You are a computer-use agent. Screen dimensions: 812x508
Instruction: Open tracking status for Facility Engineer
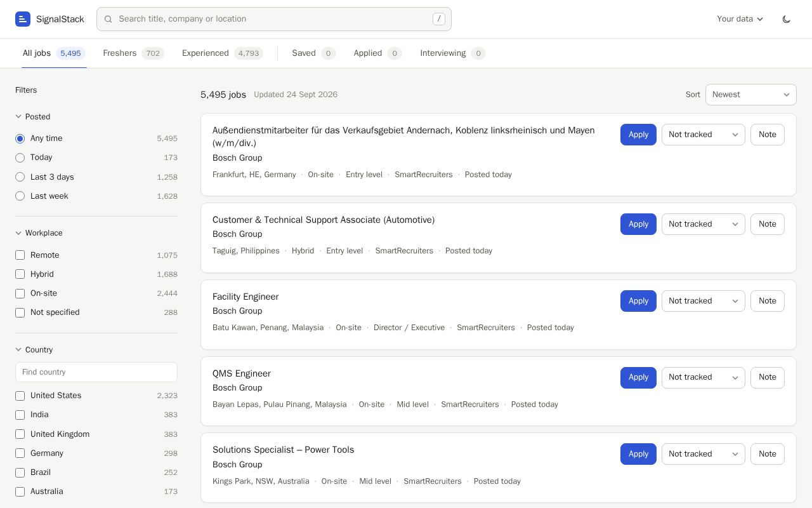pos(704,301)
